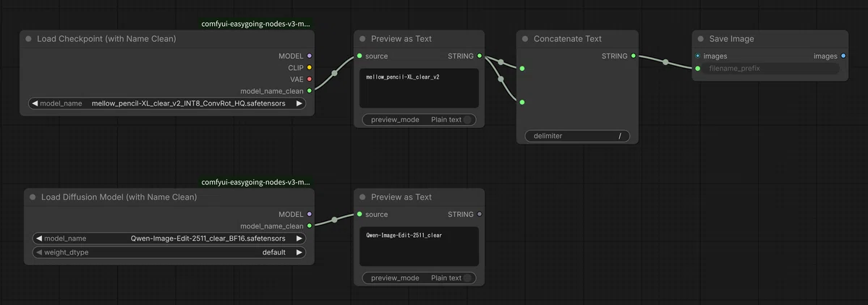Select previous checkpoint with model_name left arrow
Image resolution: width=868 pixels, height=305 pixels.
[x=34, y=103]
